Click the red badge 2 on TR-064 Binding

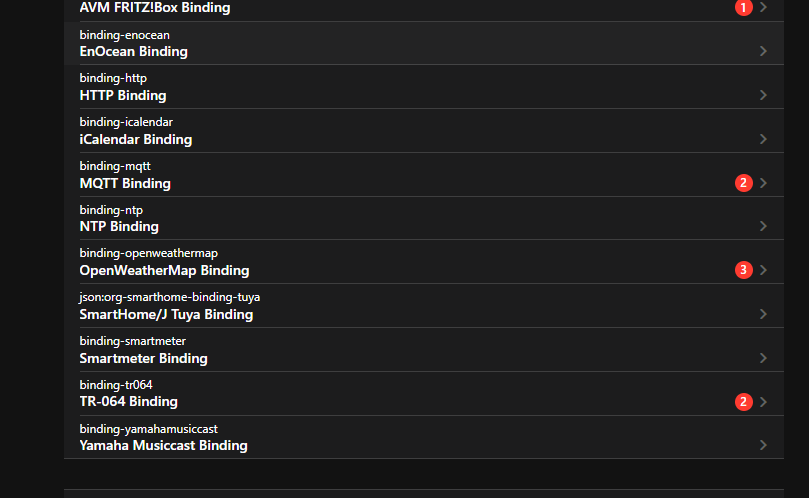(743, 402)
